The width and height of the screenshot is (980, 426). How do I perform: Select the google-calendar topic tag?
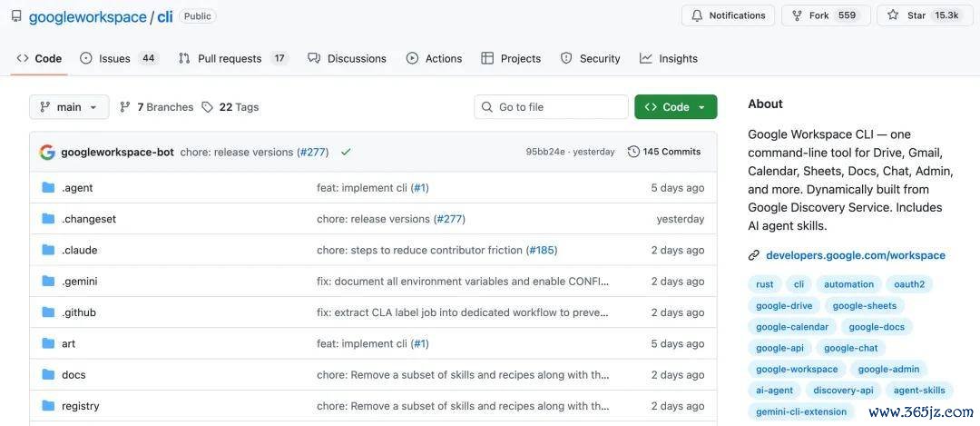click(x=792, y=326)
